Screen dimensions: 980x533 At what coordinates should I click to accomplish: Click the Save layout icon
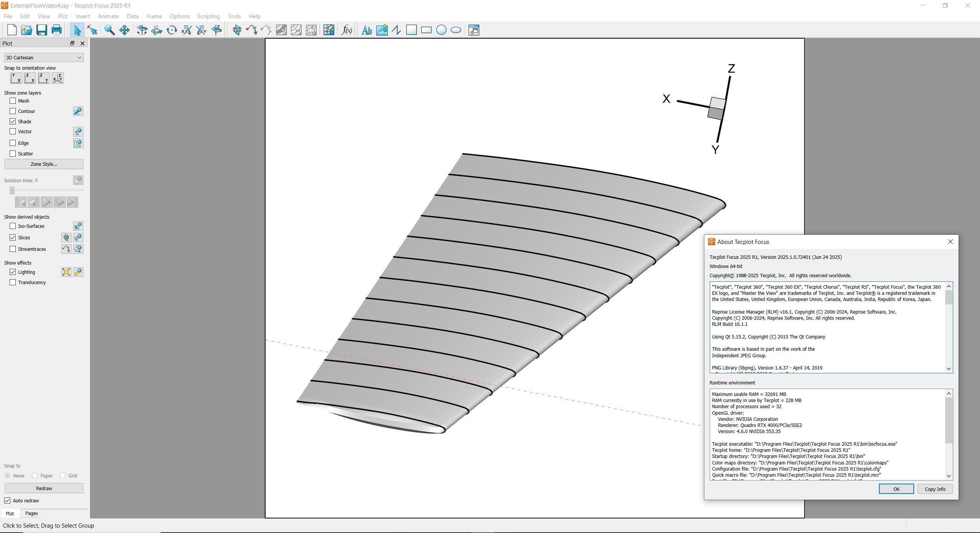click(41, 30)
